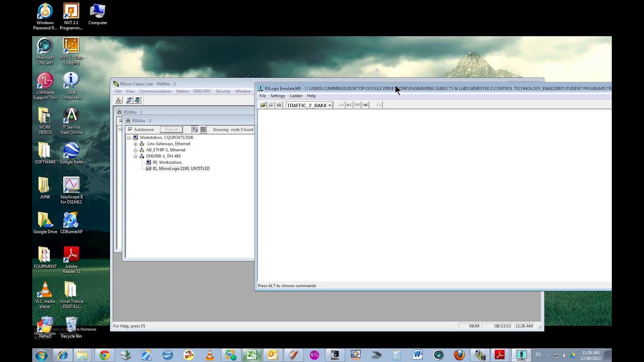Open RSLinx DDE/OPC menu
Screen dimensions: 644x362
pyautogui.click(x=202, y=92)
